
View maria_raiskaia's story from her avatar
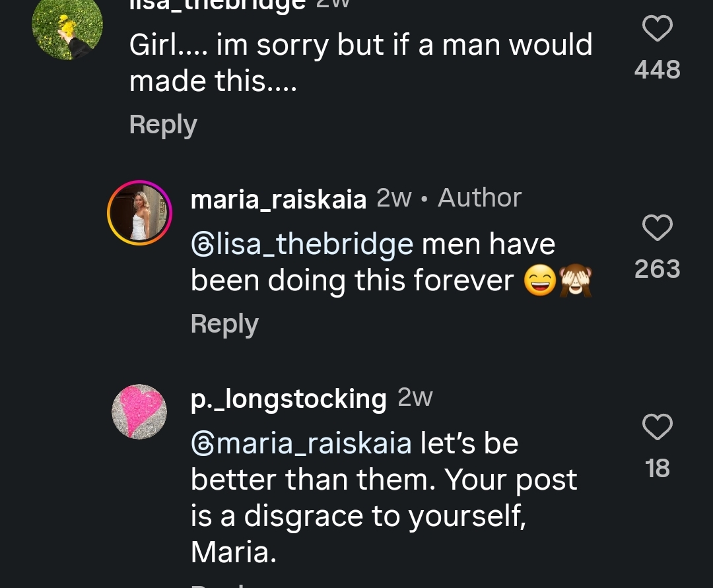click(139, 212)
